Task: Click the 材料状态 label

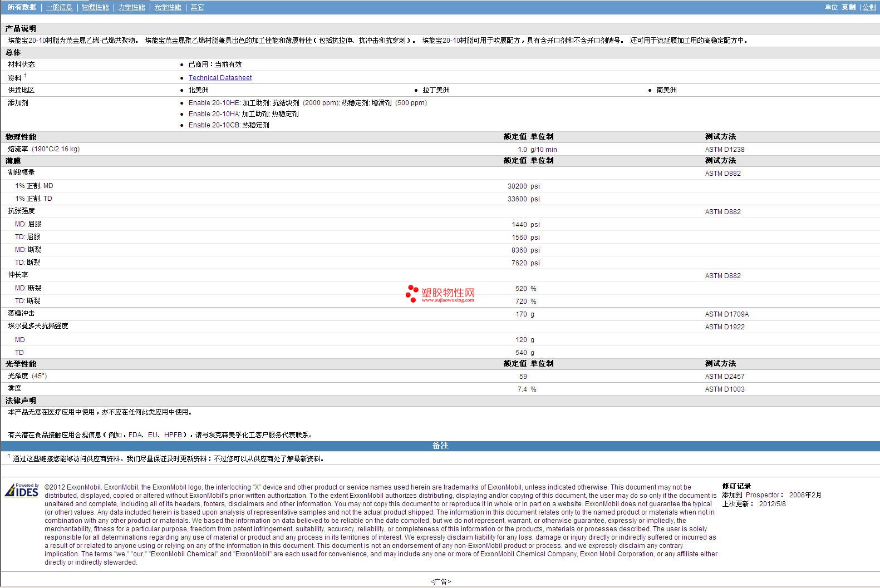Action: click(21, 65)
